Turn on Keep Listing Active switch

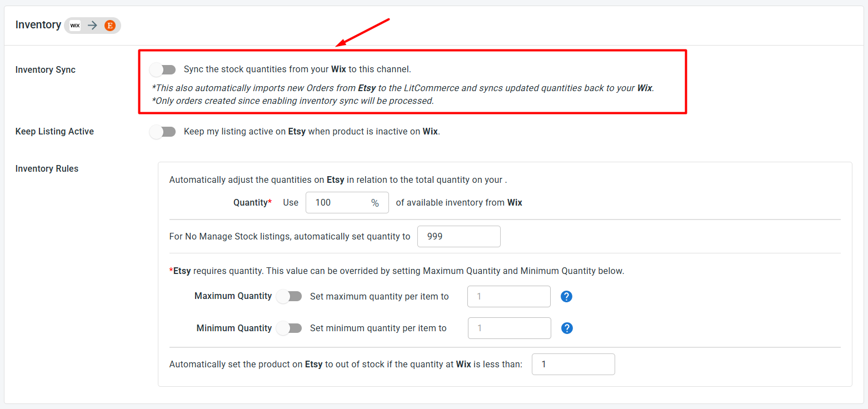point(163,132)
